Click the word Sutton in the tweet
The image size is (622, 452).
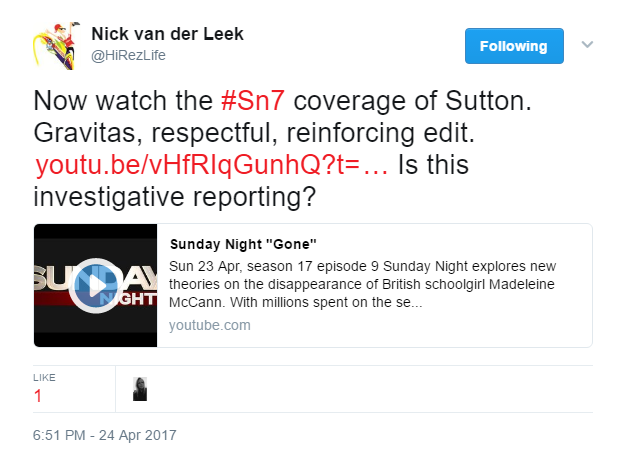(488, 101)
